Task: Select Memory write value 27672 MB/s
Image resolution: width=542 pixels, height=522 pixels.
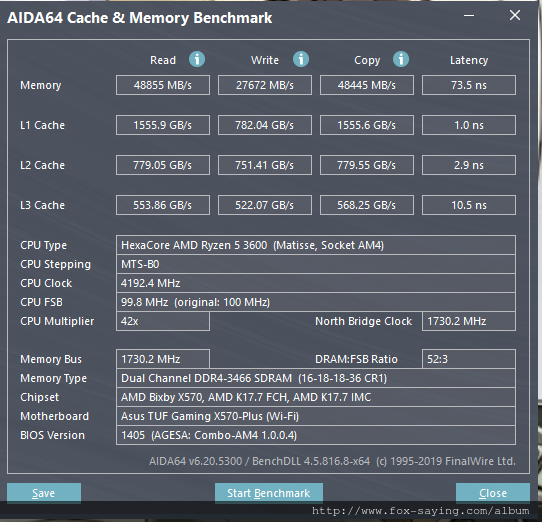Action: tap(265, 85)
